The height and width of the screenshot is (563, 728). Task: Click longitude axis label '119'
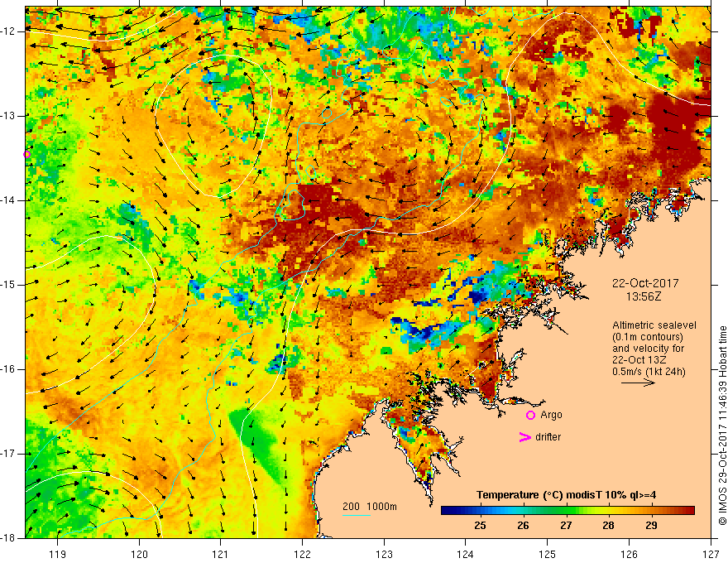coord(58,554)
